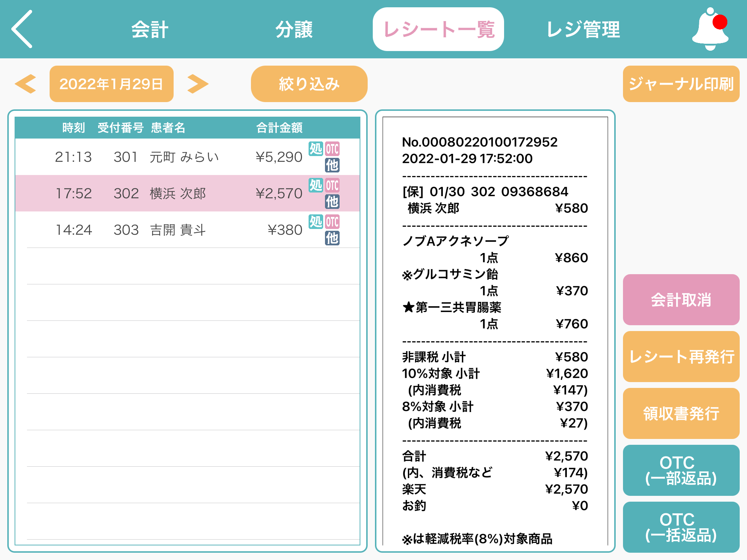
Task: Select the 21:13 元町 みらい receipt row
Action: [x=187, y=157]
